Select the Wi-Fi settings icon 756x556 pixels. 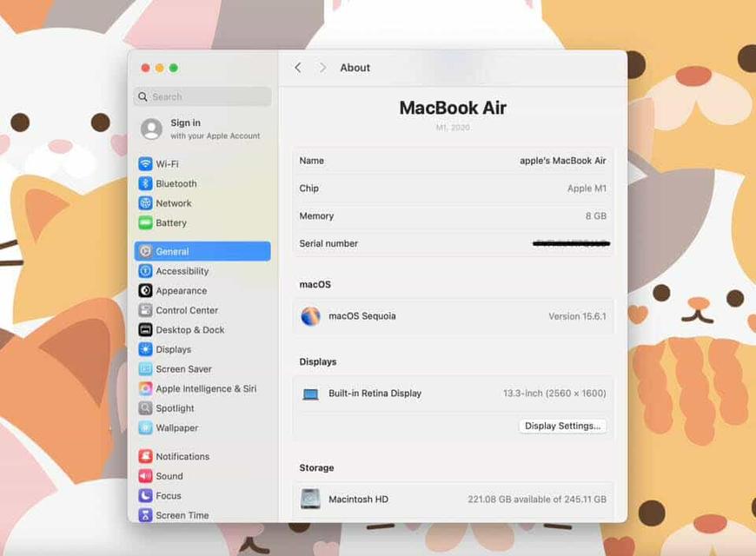146,163
